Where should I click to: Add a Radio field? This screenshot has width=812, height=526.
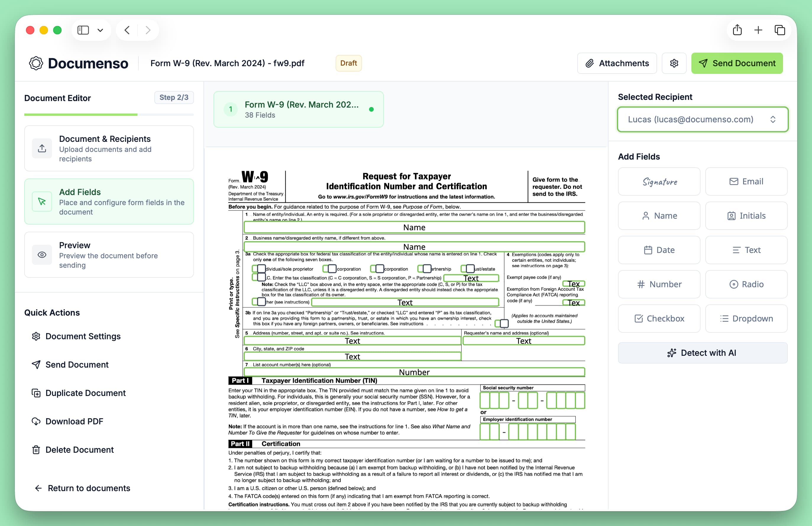(x=746, y=284)
